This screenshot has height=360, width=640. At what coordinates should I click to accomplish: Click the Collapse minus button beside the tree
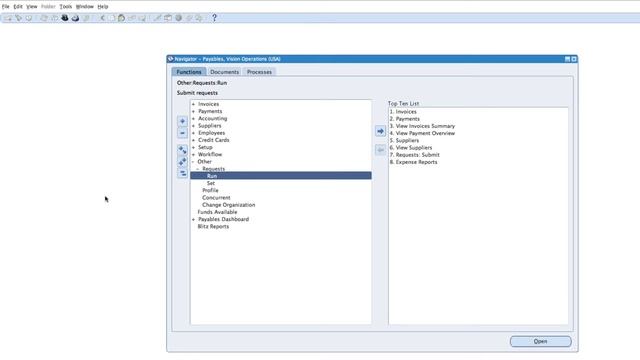coord(182,133)
